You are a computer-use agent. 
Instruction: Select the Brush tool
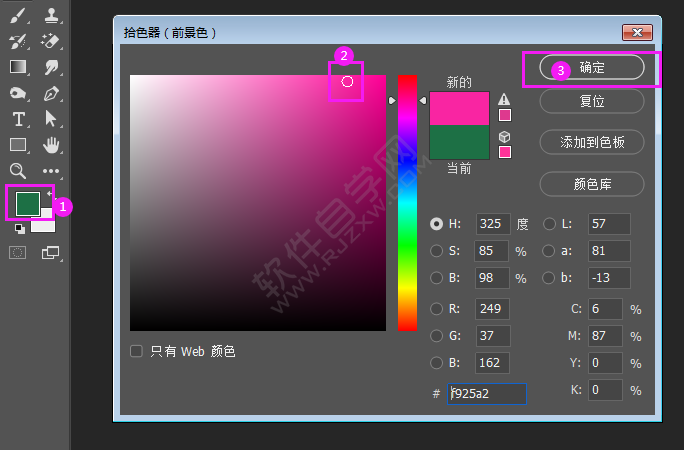coord(17,16)
